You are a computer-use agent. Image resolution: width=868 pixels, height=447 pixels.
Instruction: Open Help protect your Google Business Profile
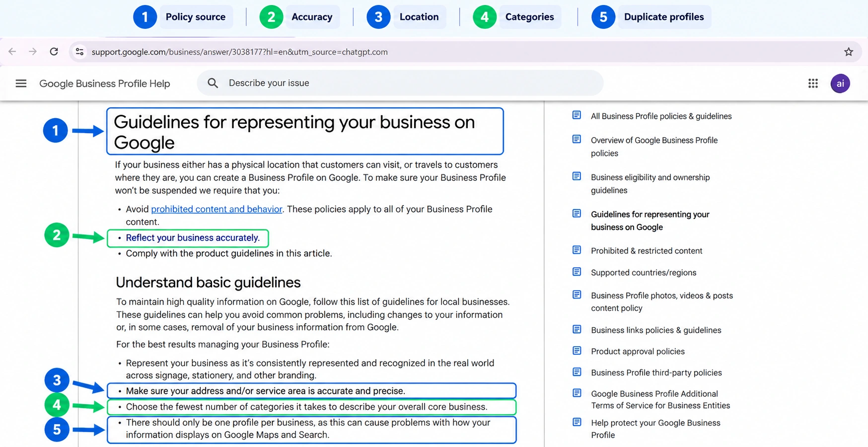(655, 429)
